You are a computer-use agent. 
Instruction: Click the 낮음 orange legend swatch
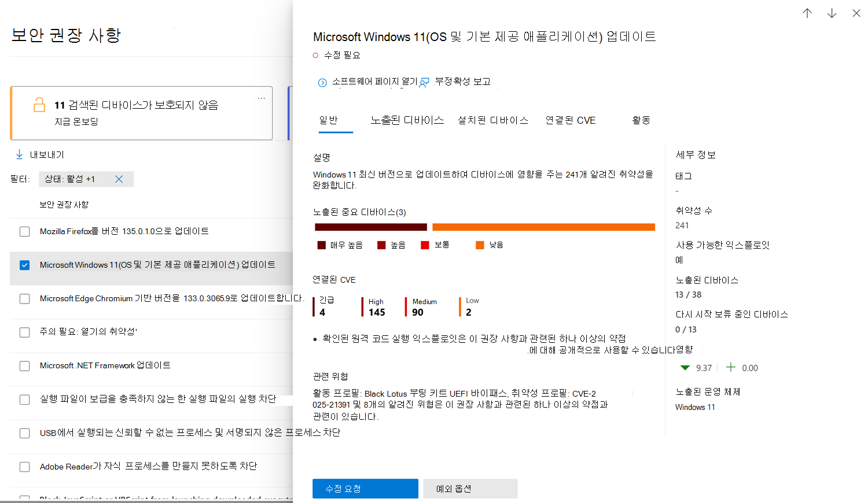[x=480, y=245]
